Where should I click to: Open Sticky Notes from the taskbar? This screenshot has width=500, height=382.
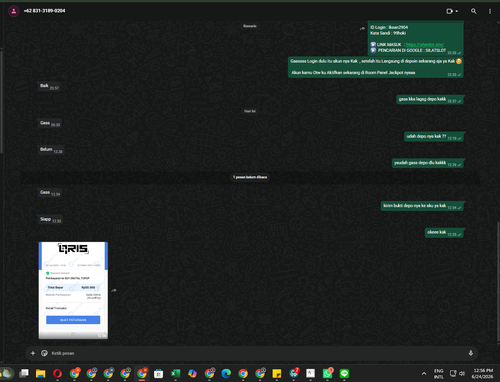point(277,373)
